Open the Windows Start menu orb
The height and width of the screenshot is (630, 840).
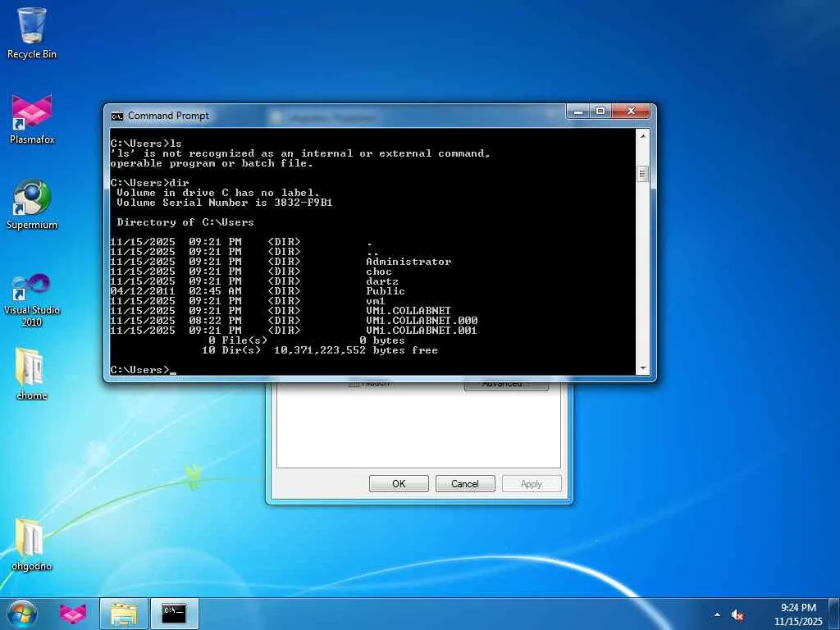pyautogui.click(x=22, y=614)
